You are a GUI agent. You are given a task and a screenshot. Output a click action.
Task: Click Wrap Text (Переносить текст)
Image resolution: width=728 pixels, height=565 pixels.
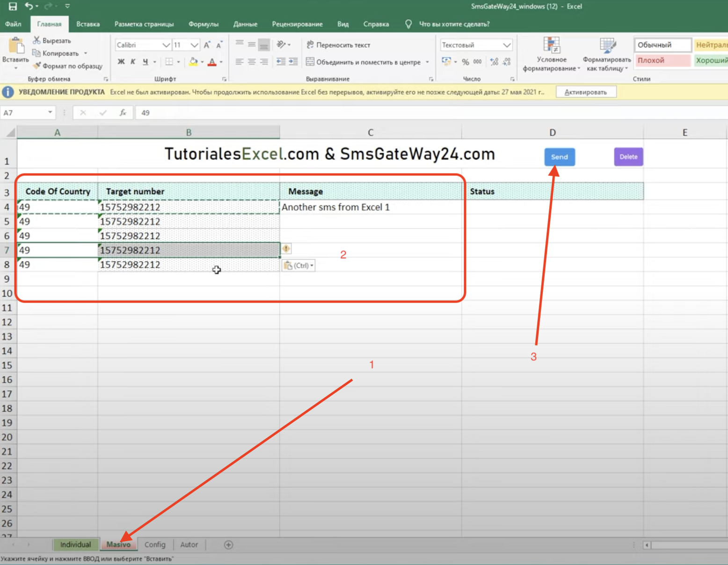(338, 45)
